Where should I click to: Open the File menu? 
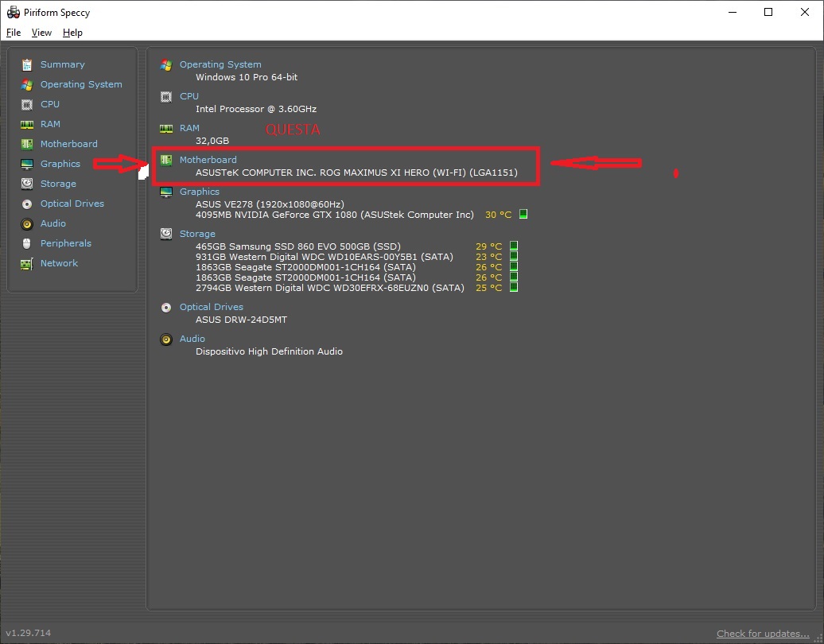[x=14, y=33]
